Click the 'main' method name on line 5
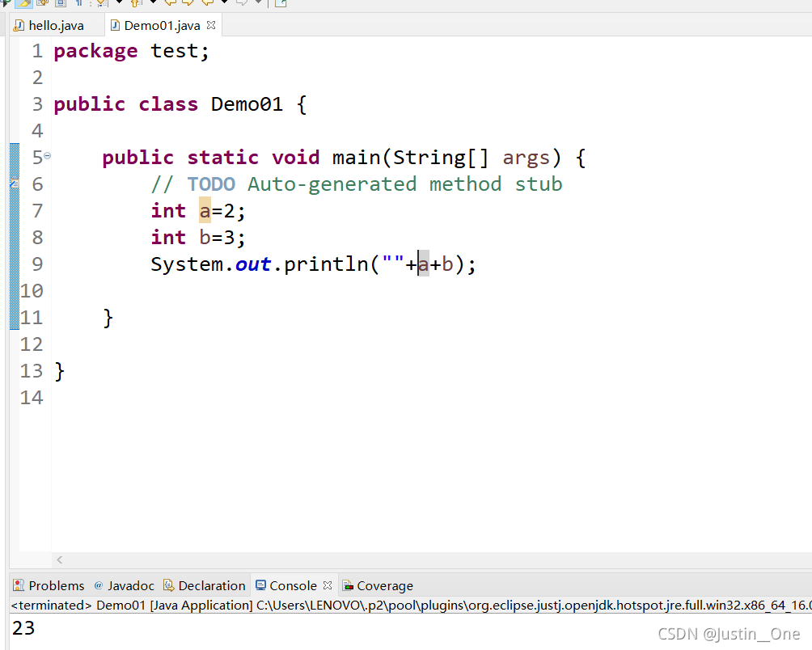812x650 pixels. click(357, 158)
